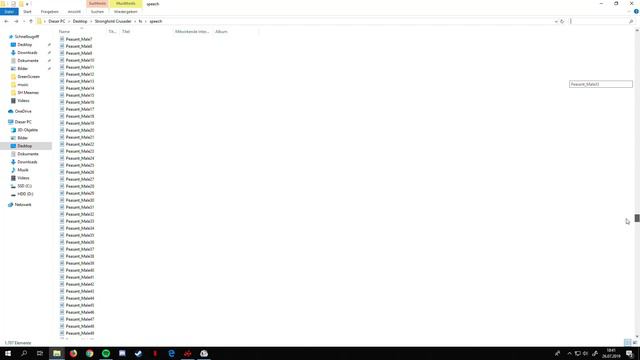Click the audio file icon of Peasant_Male12
This screenshot has height=360, width=640.
[62, 74]
